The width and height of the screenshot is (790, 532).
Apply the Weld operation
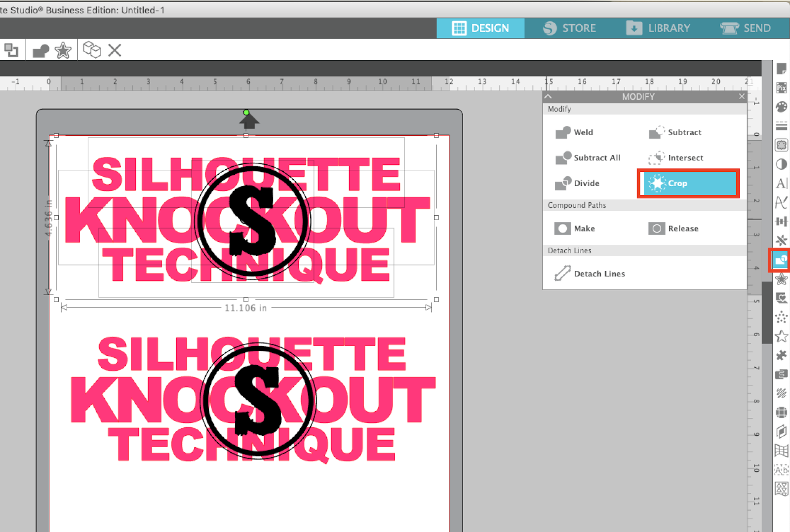point(583,132)
